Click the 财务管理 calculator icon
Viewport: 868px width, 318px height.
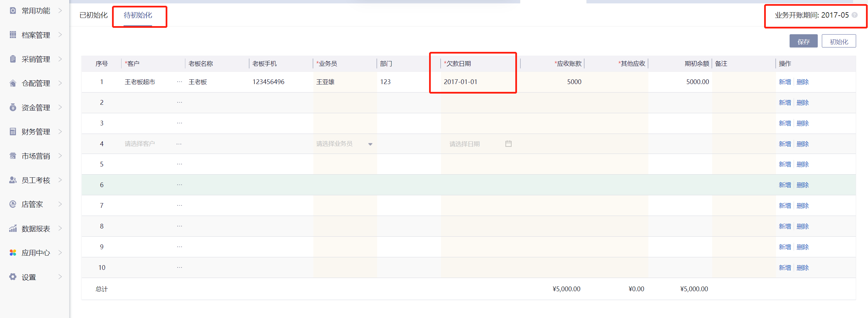tap(13, 132)
